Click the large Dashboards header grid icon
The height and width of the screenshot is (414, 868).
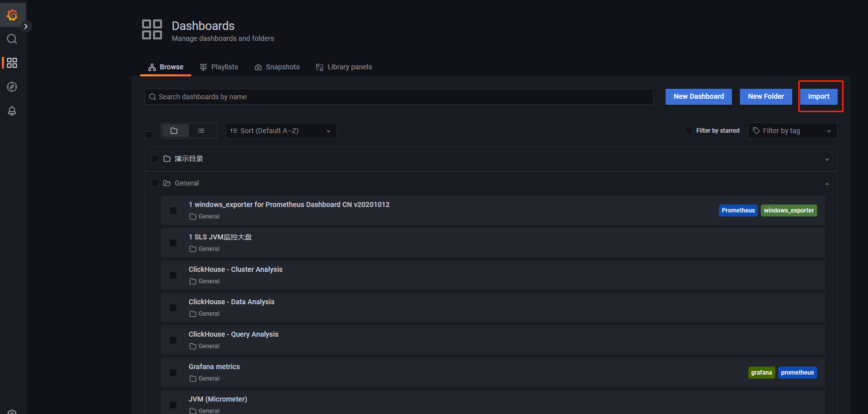pos(152,29)
